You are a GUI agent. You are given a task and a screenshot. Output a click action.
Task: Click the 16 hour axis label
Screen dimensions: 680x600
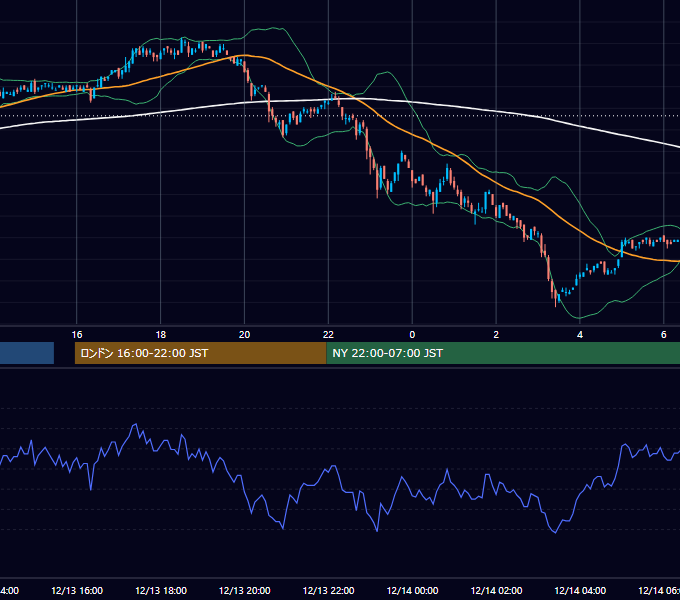click(77, 335)
